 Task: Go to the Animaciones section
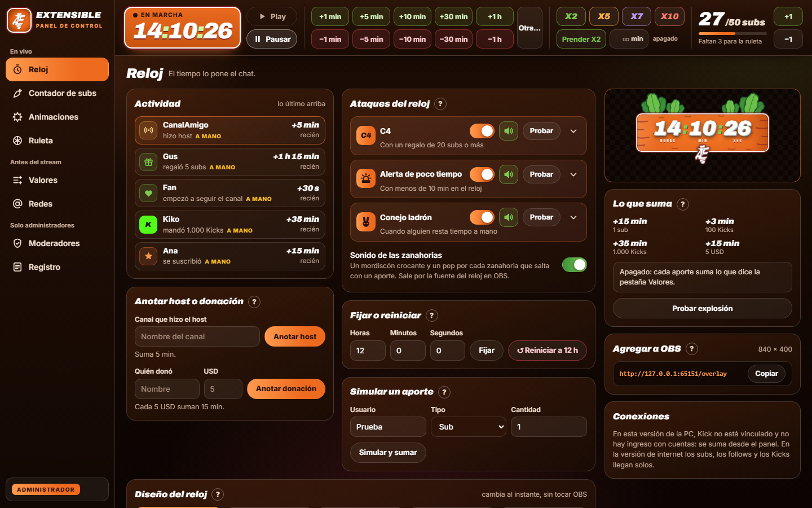click(57, 117)
